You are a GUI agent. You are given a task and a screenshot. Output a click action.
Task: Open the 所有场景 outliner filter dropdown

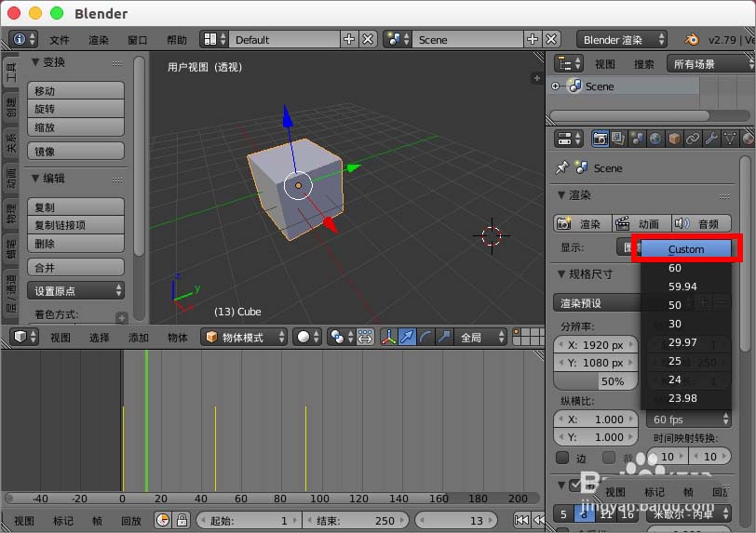pos(710,63)
